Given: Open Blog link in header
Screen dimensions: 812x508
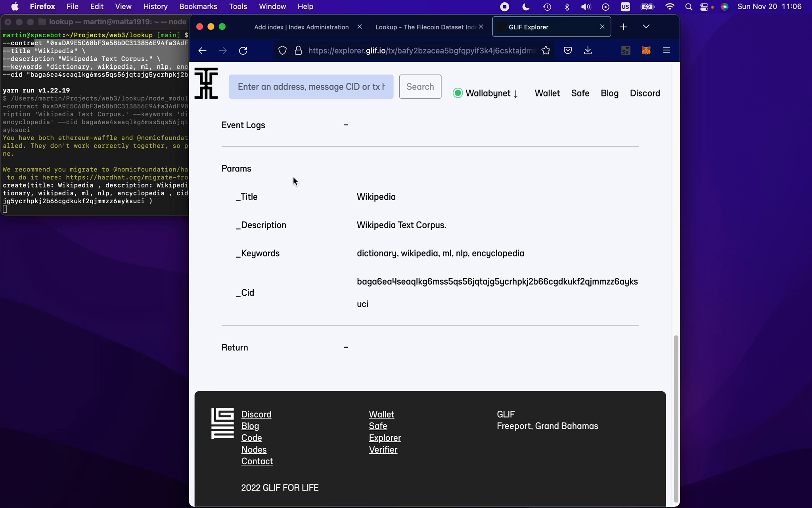Looking at the screenshot, I should click(x=609, y=93).
